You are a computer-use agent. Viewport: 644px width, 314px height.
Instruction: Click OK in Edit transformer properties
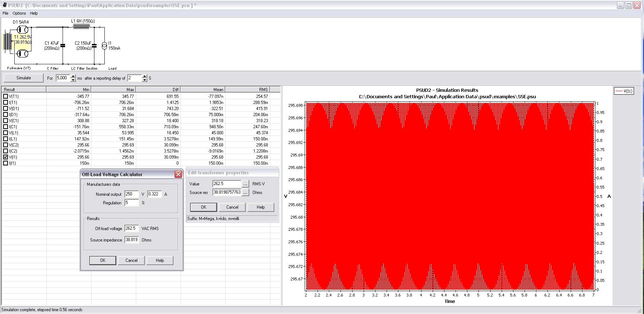pos(203,207)
